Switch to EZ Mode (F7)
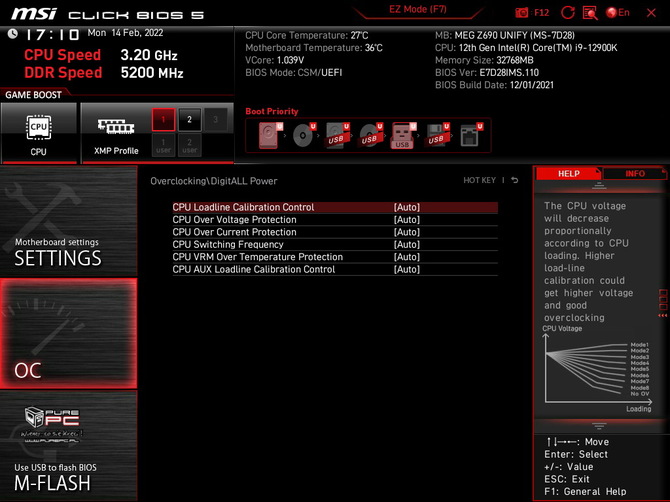Viewport: 670px width, 502px height. click(417, 9)
